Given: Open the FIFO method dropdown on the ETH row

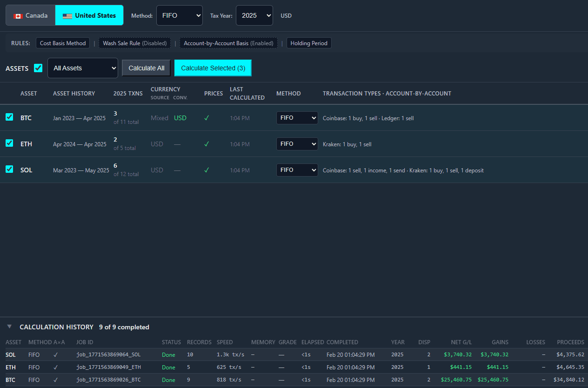Looking at the screenshot, I should tap(297, 143).
